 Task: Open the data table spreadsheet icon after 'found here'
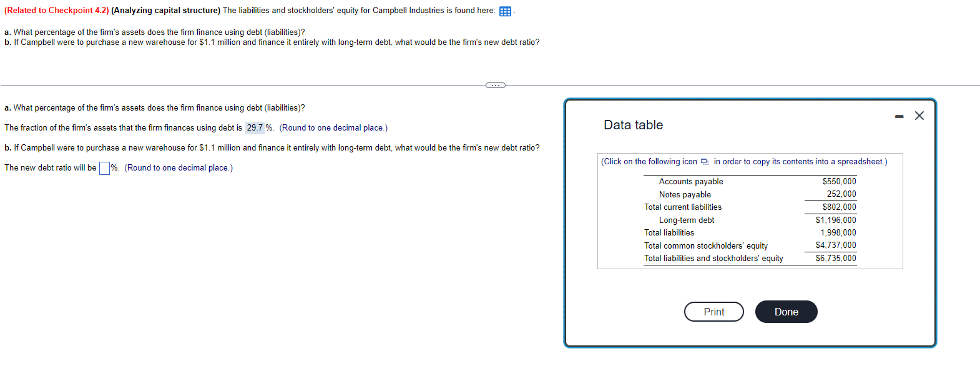[x=506, y=11]
